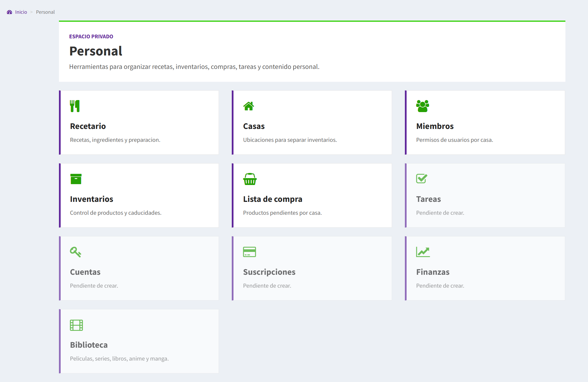Screen dimensions: 588x382
Task: Click the 'Herramientas para organizar recetas' subtitle
Action: click(194, 67)
